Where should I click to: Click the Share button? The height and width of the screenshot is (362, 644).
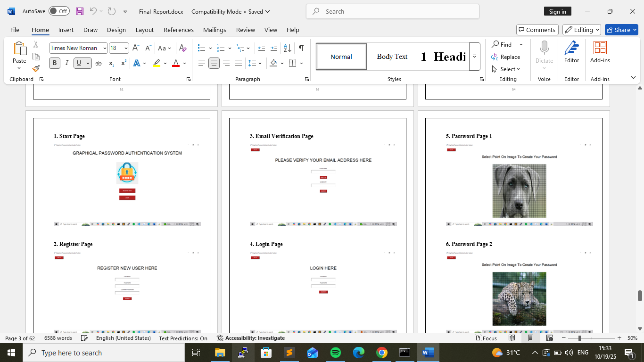(621, 30)
